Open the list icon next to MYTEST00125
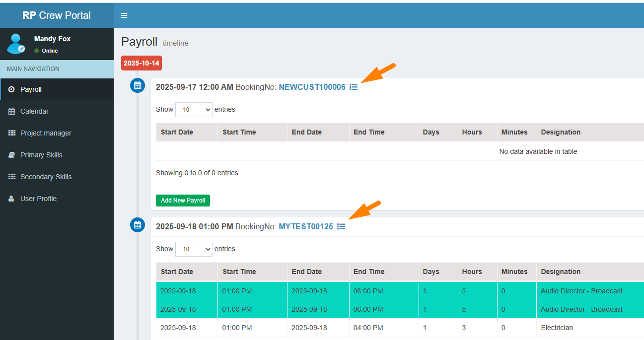644x340 pixels. 341,226
